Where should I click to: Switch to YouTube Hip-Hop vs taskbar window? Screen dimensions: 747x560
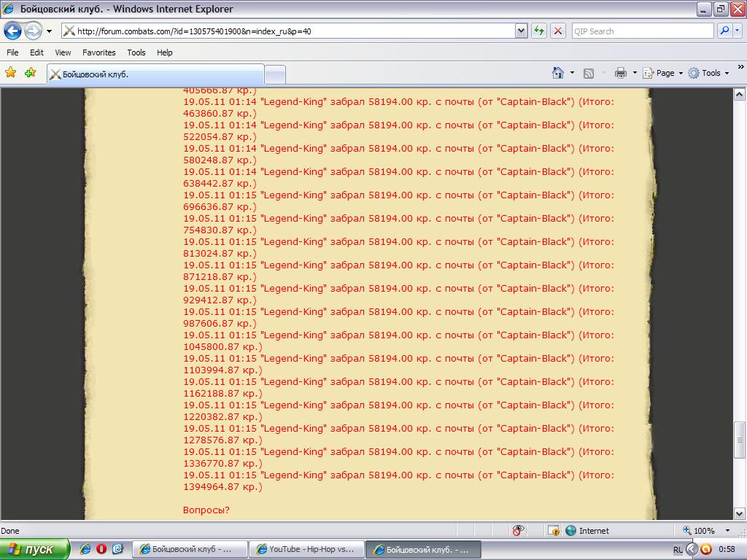307,549
